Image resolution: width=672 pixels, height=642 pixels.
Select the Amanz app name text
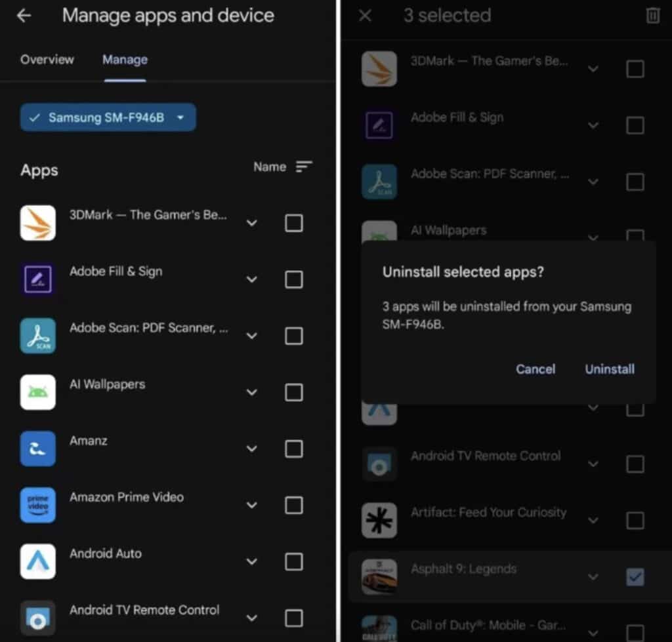(x=89, y=440)
